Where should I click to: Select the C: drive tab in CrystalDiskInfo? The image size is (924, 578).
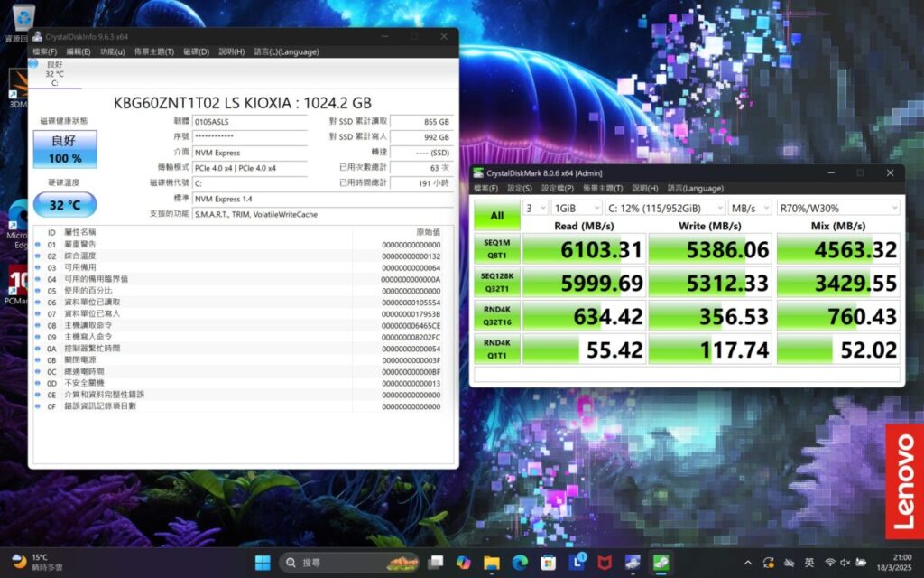click(53, 74)
